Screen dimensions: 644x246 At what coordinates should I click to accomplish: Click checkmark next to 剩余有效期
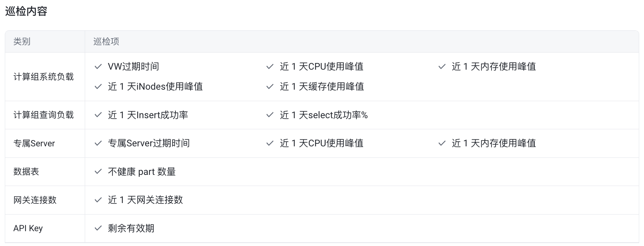98,229
